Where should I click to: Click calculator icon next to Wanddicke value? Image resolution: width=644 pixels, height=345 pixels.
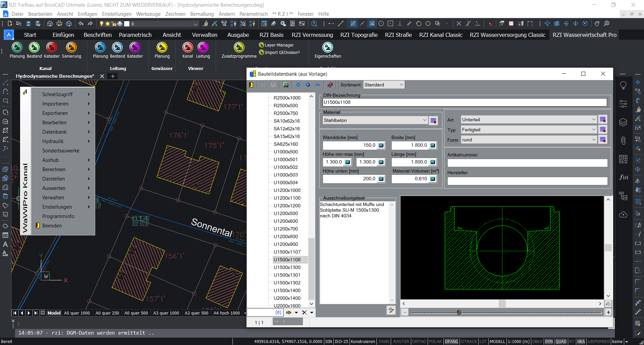[x=381, y=145]
